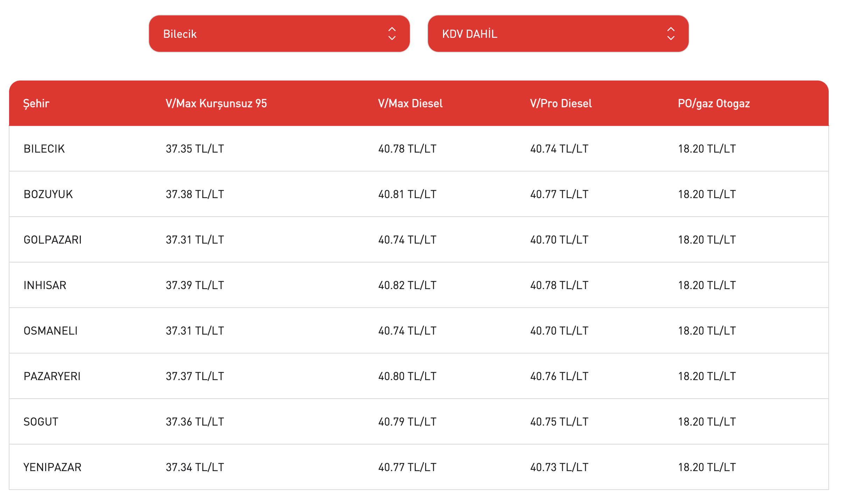Viewport: 842px width, 504px height.
Task: Open the KDV DAHİL tax dropdown
Action: tap(558, 34)
